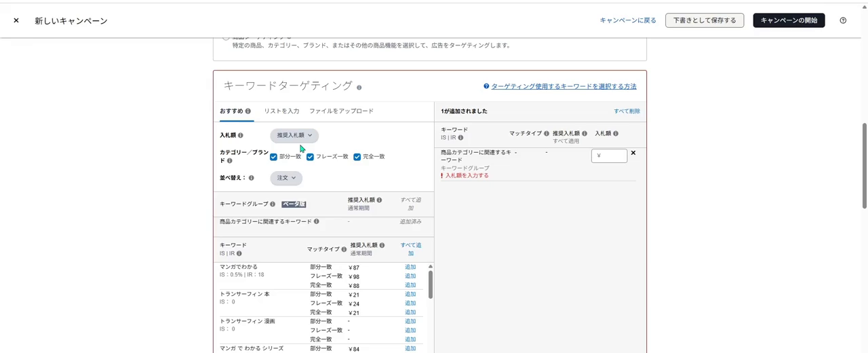
Task: Click the 1が追加されました text
Action: click(464, 111)
